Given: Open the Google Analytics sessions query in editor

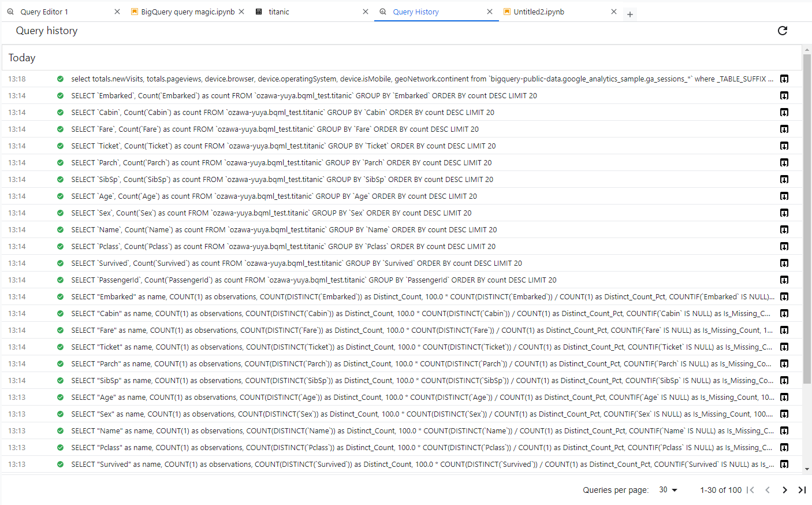Looking at the screenshot, I should point(784,79).
